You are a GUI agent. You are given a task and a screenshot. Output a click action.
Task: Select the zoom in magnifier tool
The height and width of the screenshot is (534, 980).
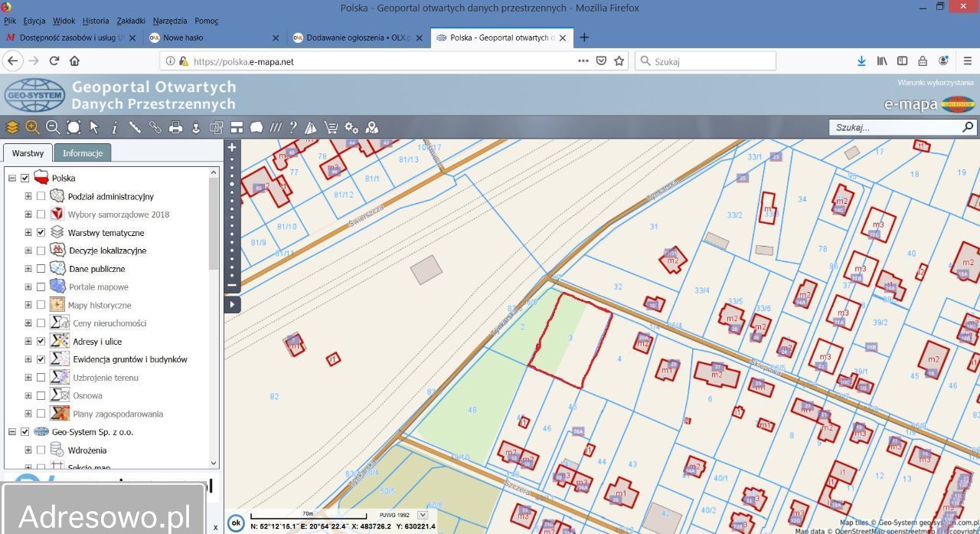point(32,127)
